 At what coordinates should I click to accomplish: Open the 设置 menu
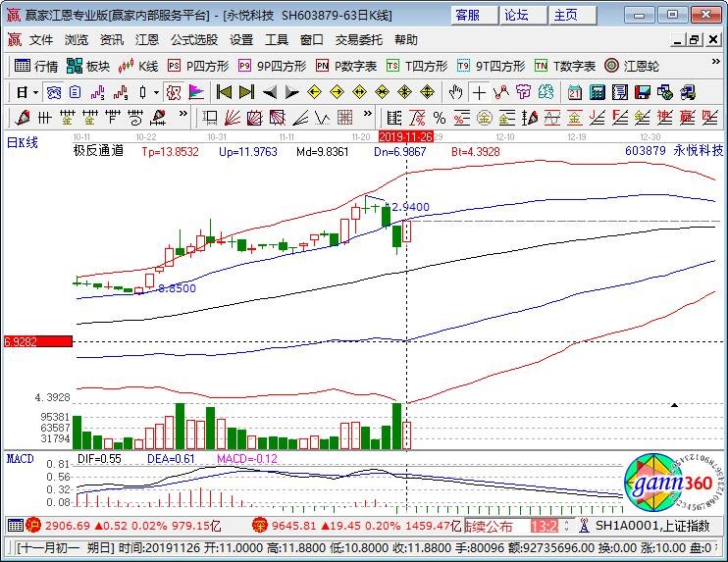point(242,40)
